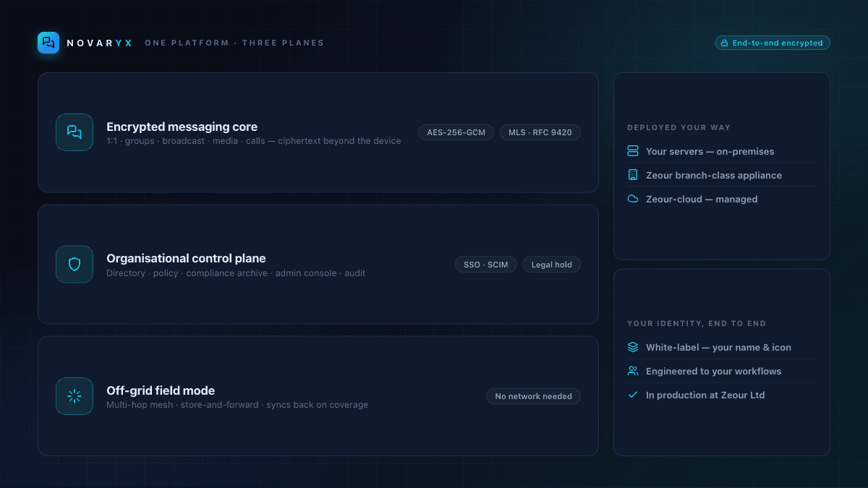Click the Legal hold pill
The height and width of the screenshot is (488, 868).
point(552,265)
